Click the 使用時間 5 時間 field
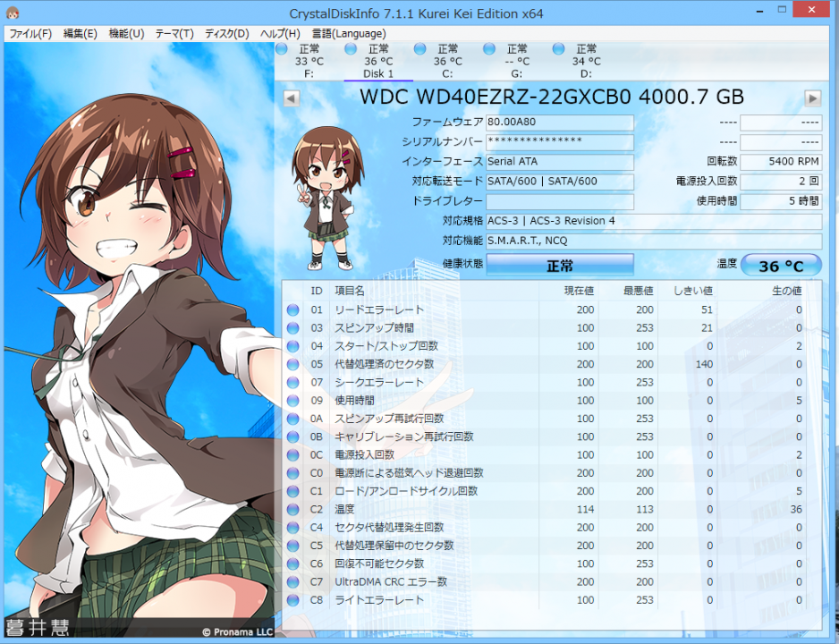This screenshot has width=839, height=644. tap(781, 201)
